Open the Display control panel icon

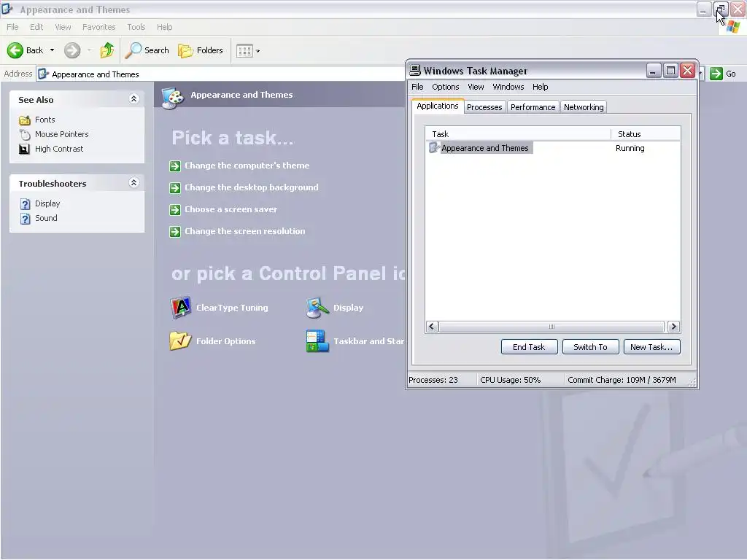tap(317, 308)
